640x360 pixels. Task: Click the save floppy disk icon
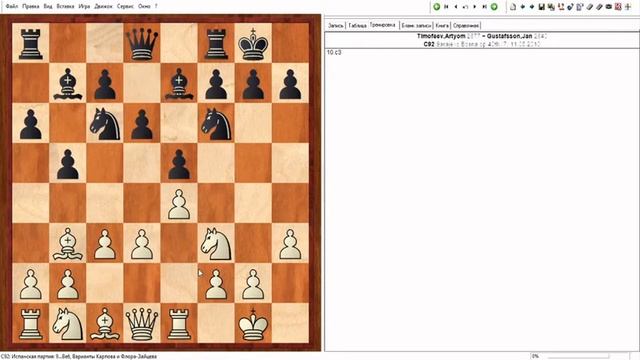click(542, 7)
